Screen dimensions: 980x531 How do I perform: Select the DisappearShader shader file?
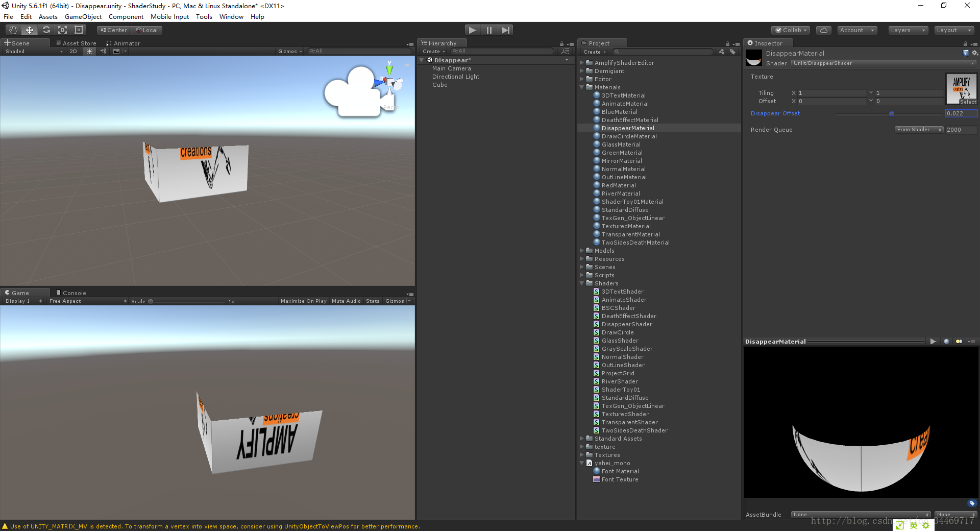click(627, 324)
